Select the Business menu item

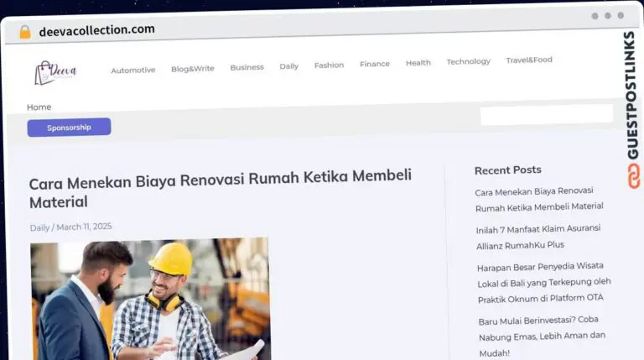pos(247,67)
